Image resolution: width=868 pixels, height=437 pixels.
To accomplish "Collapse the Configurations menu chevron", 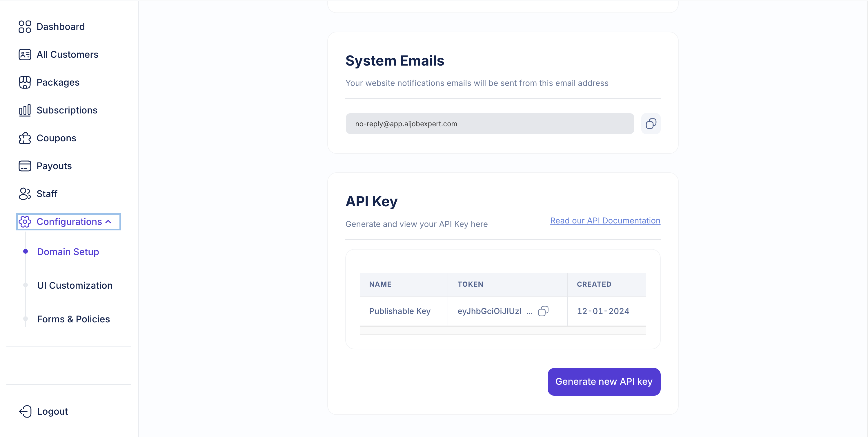I will tap(108, 222).
